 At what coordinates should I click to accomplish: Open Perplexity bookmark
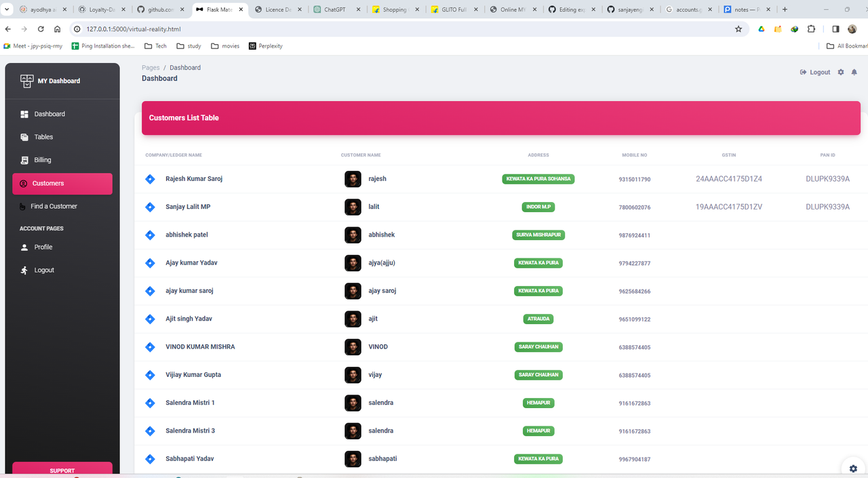tap(265, 46)
